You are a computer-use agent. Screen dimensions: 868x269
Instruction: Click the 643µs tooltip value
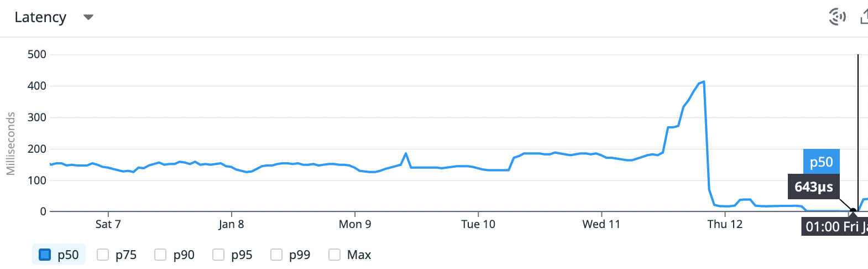point(813,187)
